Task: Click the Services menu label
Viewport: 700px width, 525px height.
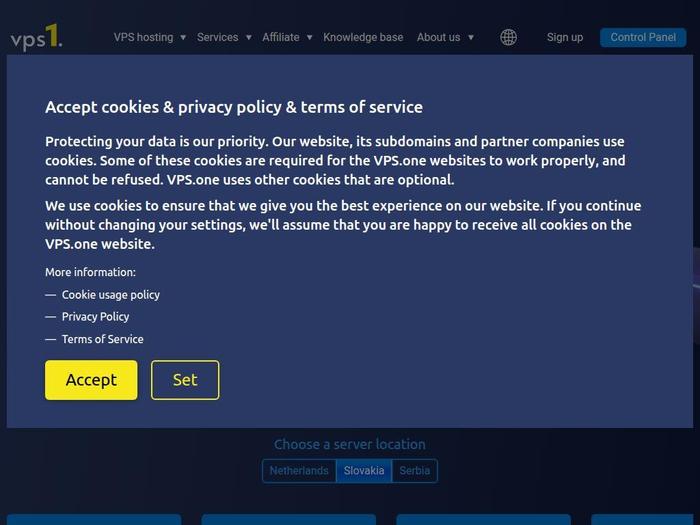Action: (217, 37)
